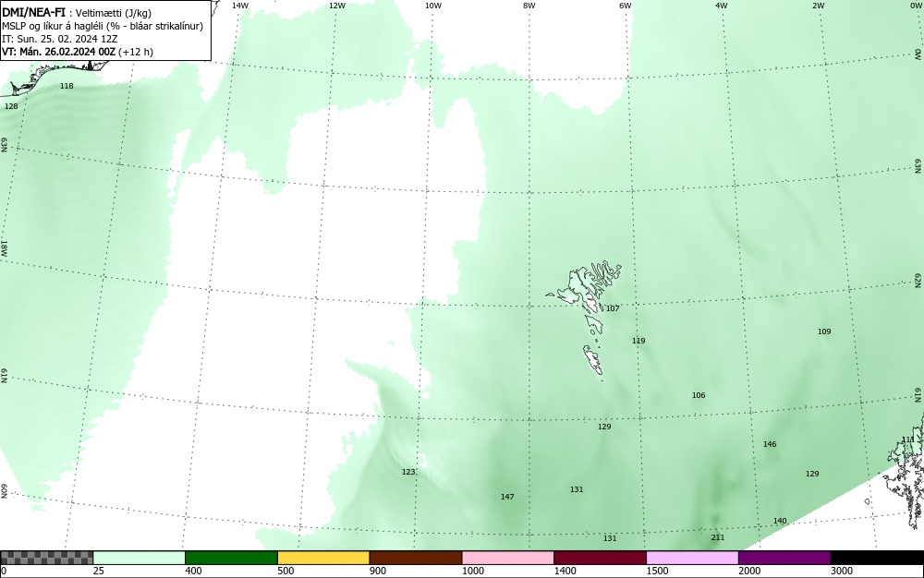Click the '500' legend scale label

(x=286, y=571)
